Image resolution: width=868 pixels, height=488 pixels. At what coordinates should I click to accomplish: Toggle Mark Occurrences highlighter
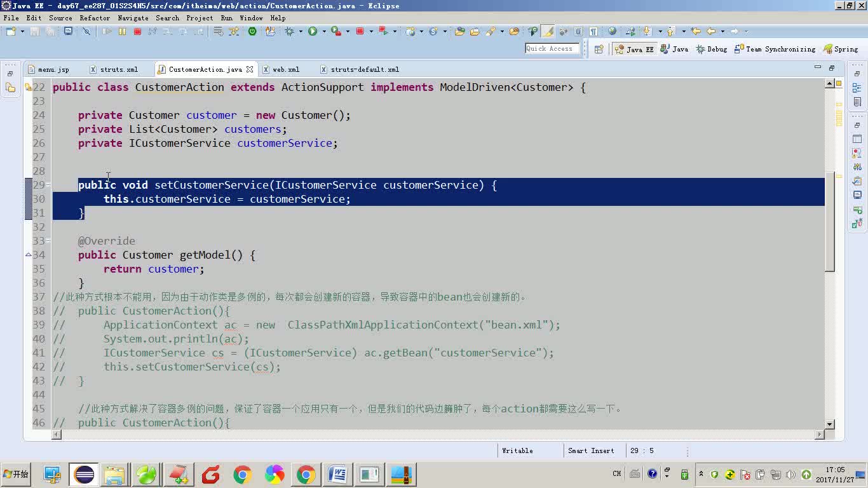(x=547, y=31)
